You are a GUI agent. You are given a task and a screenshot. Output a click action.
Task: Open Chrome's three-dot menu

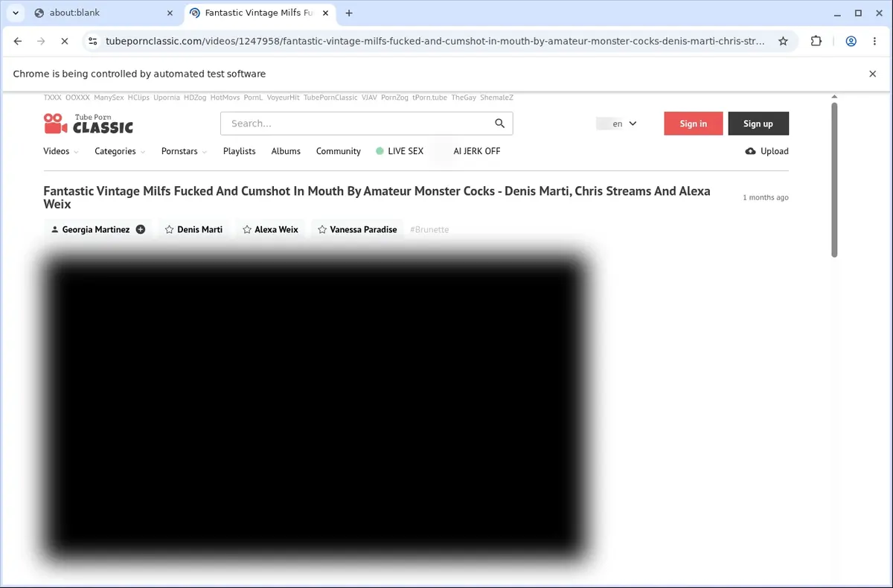874,41
